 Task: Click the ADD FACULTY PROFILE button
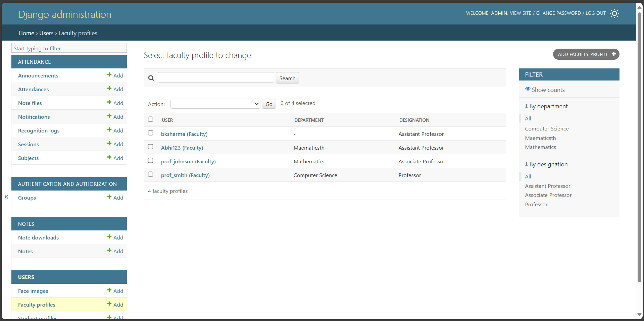[586, 54]
